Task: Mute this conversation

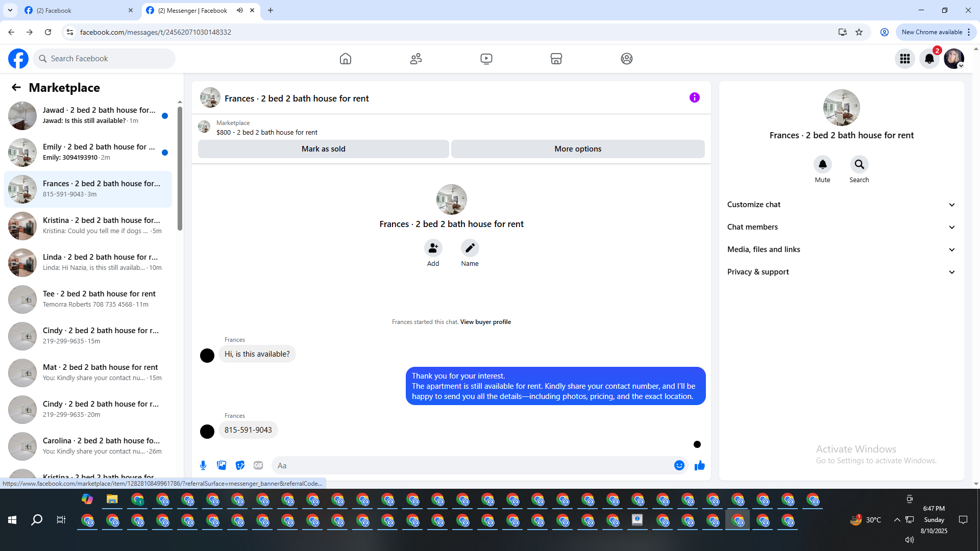Action: coord(822,164)
